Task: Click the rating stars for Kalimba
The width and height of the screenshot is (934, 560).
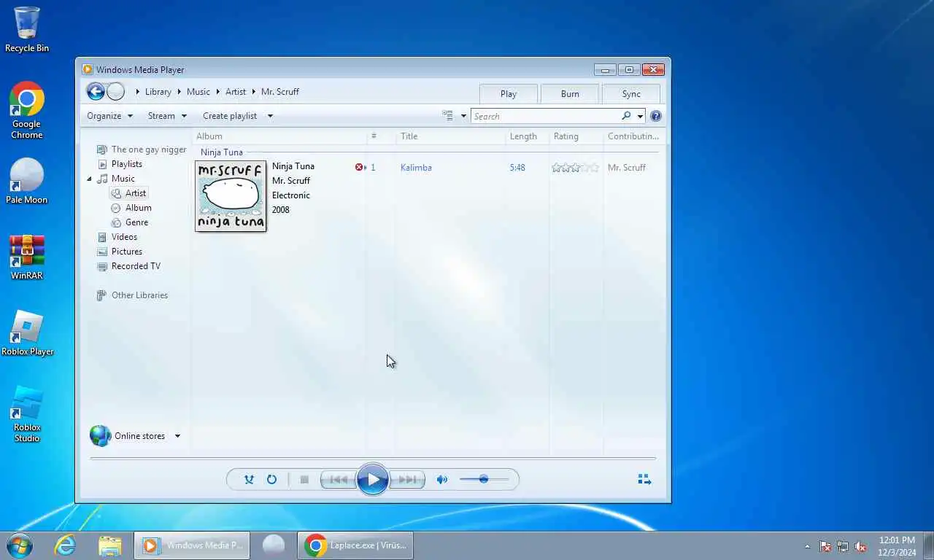Action: (x=575, y=167)
